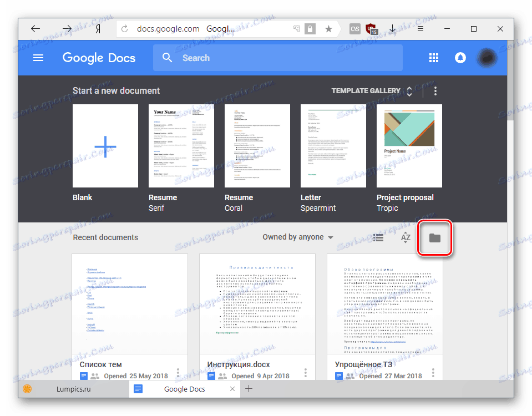Open the Resume Coral template

pos(257,146)
